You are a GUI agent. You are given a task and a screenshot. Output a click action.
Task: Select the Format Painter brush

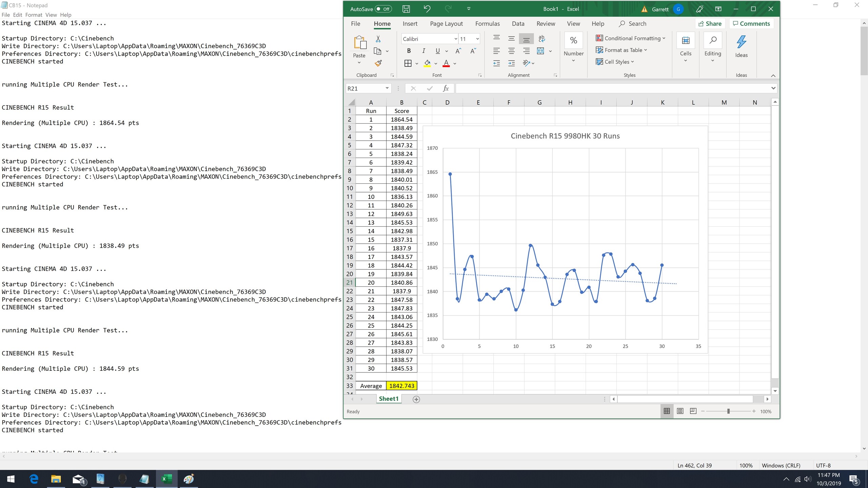(378, 63)
